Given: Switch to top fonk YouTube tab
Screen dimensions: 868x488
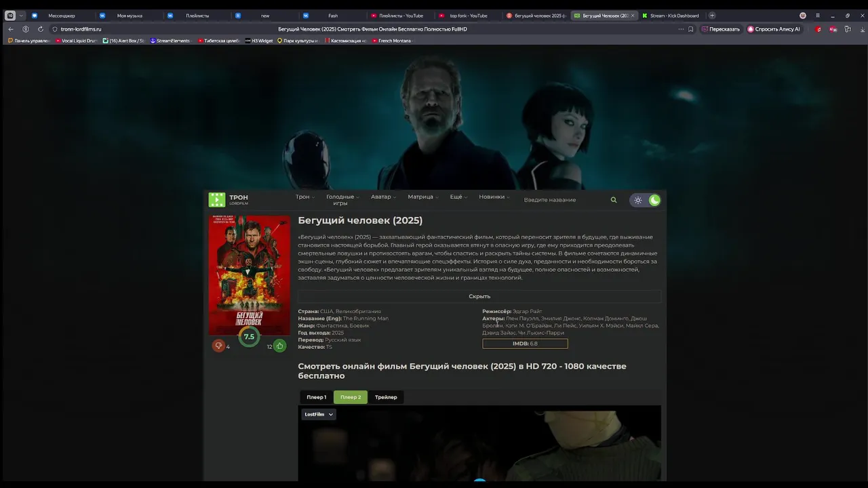Looking at the screenshot, I should pyautogui.click(x=468, y=16).
